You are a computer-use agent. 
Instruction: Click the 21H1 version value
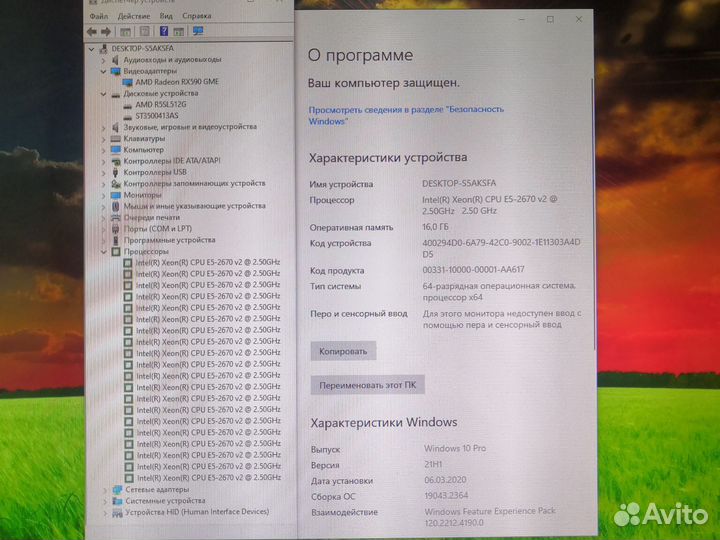coord(433,465)
